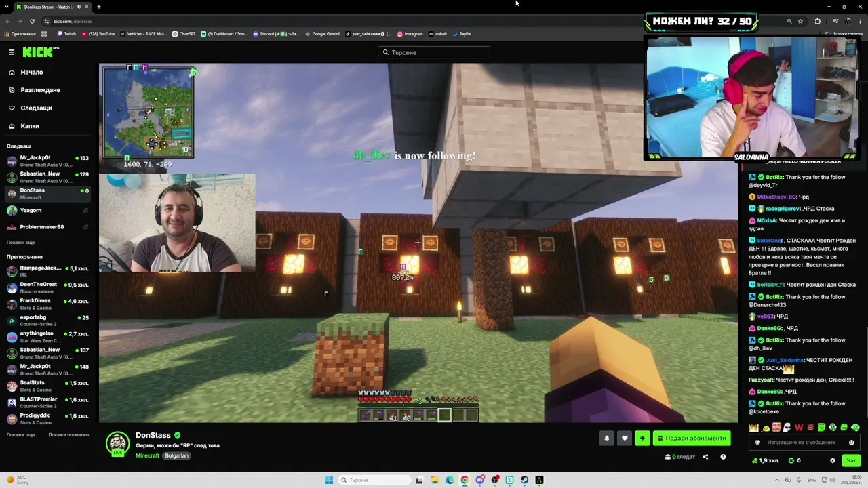Click @dh_iliev mention in chat
This screenshot has width=868, height=488.
(761, 348)
